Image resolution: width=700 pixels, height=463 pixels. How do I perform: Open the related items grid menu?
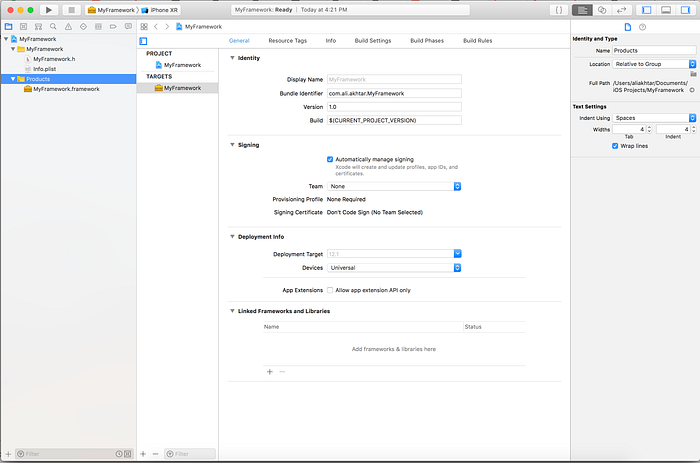pos(144,27)
